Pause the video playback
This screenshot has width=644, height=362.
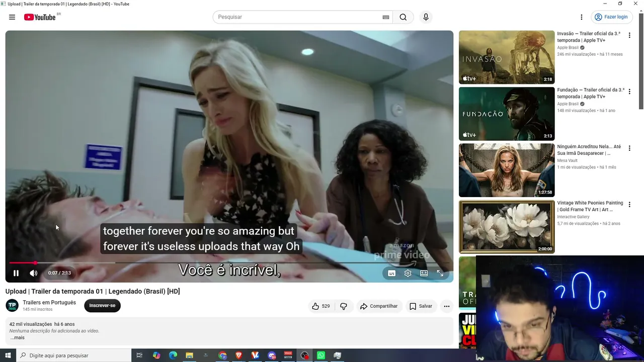tap(16, 273)
